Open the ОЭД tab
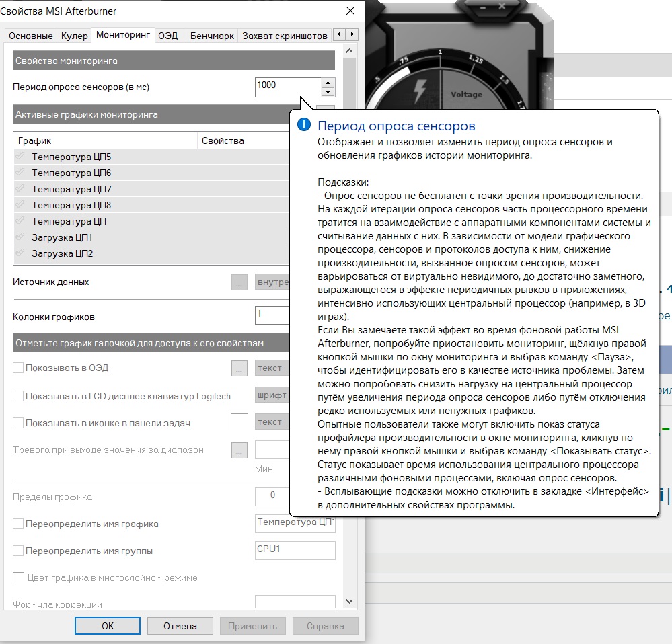This screenshot has width=672, height=644. 168,36
